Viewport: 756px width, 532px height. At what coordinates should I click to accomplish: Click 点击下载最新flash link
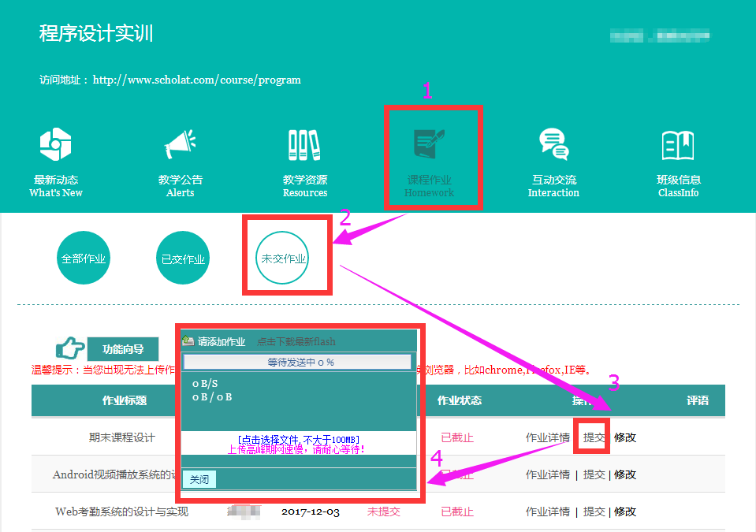point(296,342)
